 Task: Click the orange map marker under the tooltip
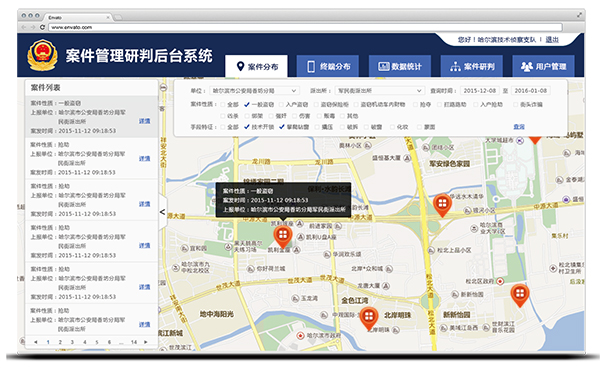[x=283, y=236]
